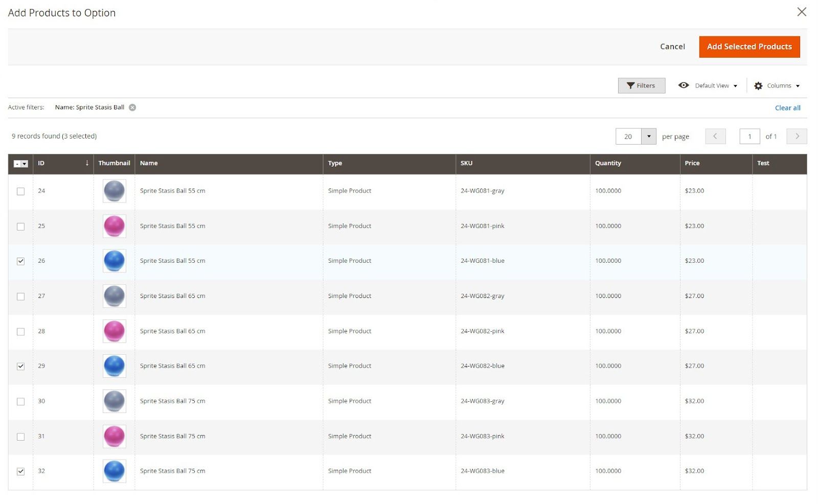Click the quantity in the ID 27 row
Image resolution: width=818 pixels, height=504 pixels.
[x=608, y=296]
